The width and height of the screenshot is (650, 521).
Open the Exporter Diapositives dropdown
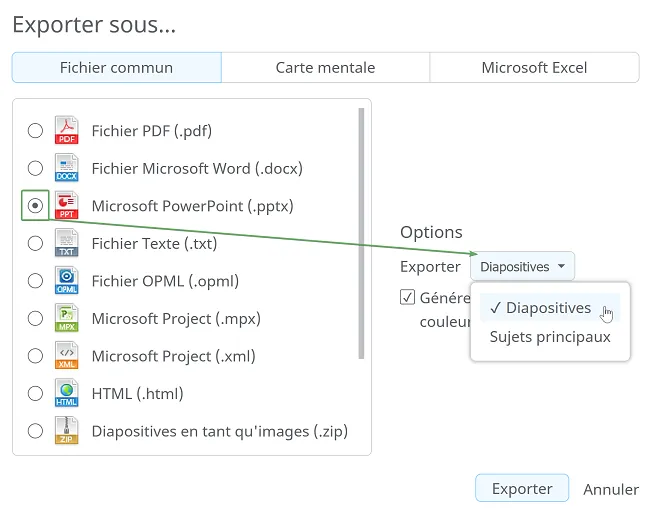[522, 266]
